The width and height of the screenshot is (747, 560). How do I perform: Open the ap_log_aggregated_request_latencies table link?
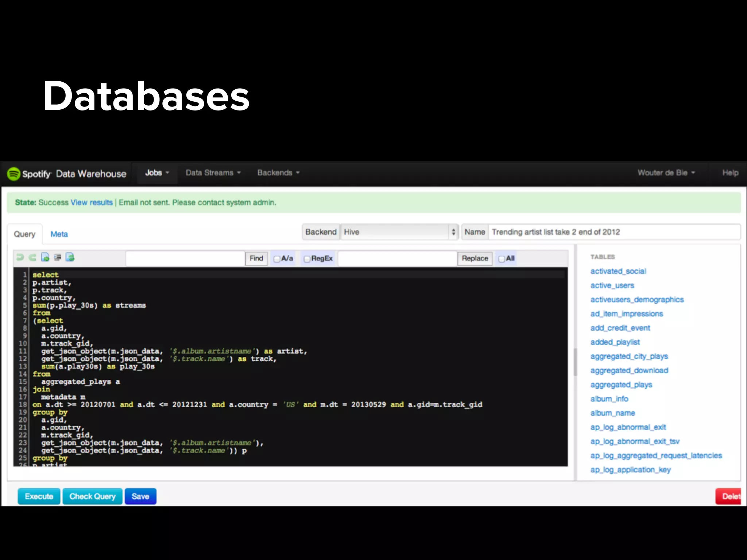[x=656, y=456]
